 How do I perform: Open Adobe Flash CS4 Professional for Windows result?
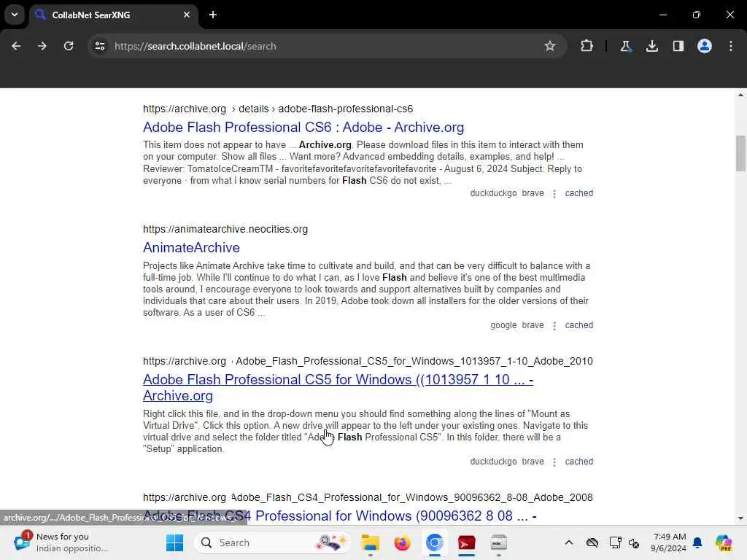(x=339, y=516)
